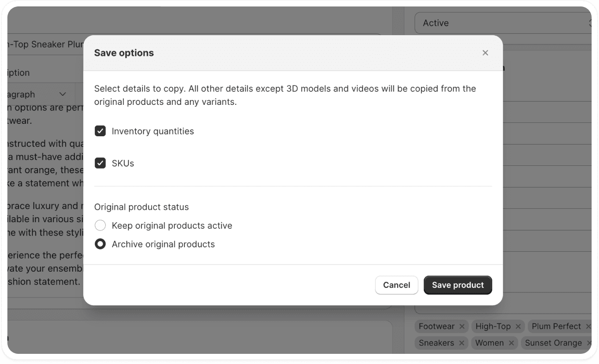Open the Active status dropdown
This screenshot has height=364, width=599.
[x=503, y=23]
